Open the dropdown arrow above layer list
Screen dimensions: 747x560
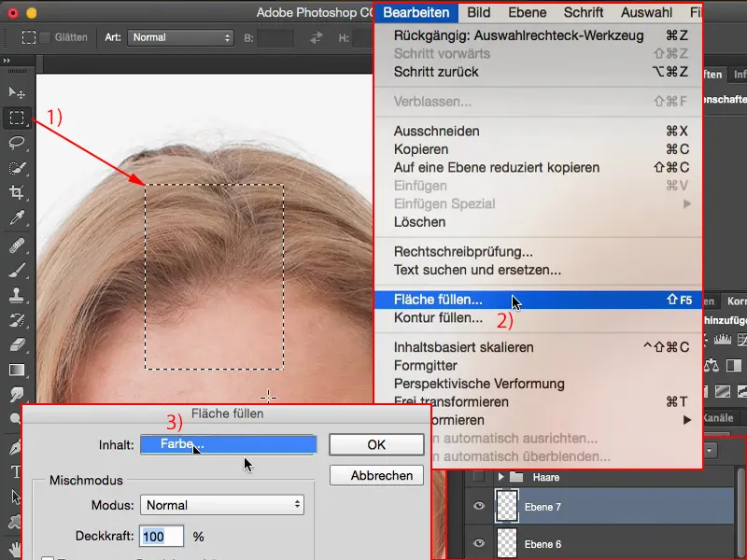point(710,450)
